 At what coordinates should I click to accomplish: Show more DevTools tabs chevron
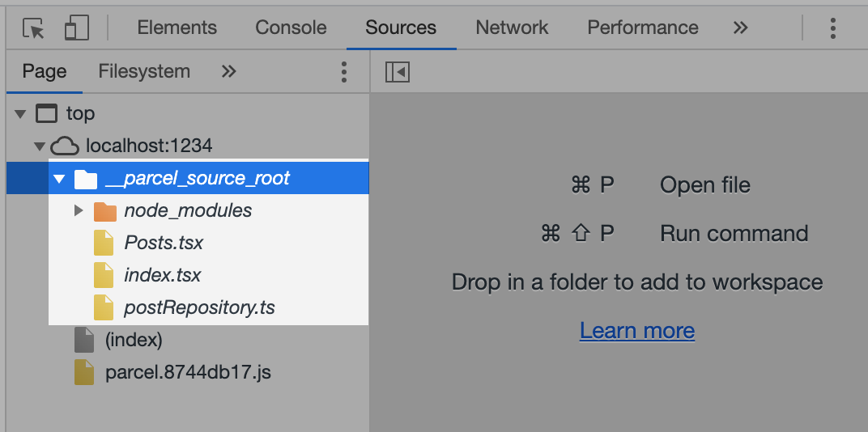coord(740,28)
